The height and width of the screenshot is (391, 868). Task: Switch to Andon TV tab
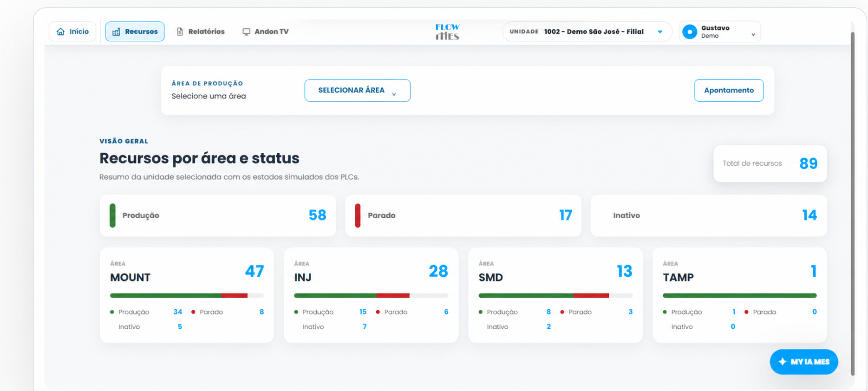266,32
